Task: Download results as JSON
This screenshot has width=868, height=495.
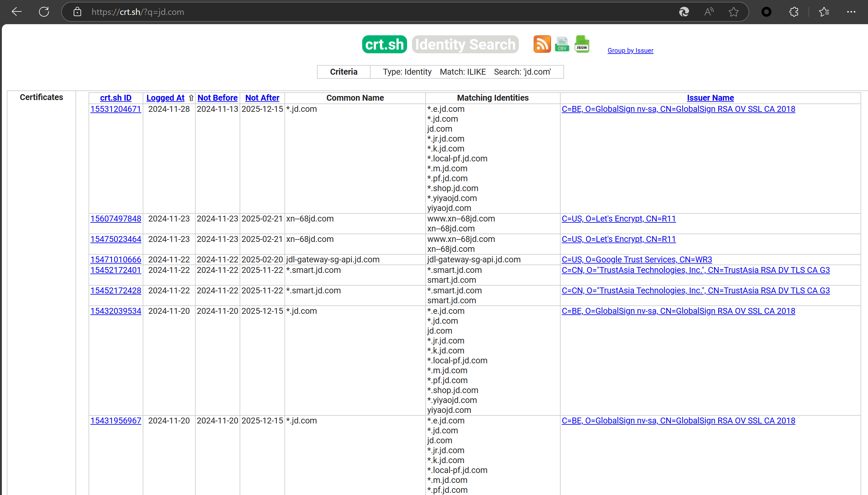Action: pos(582,44)
